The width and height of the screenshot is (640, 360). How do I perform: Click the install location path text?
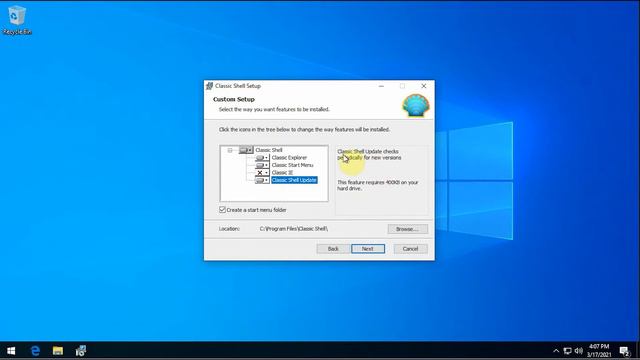click(x=293, y=229)
